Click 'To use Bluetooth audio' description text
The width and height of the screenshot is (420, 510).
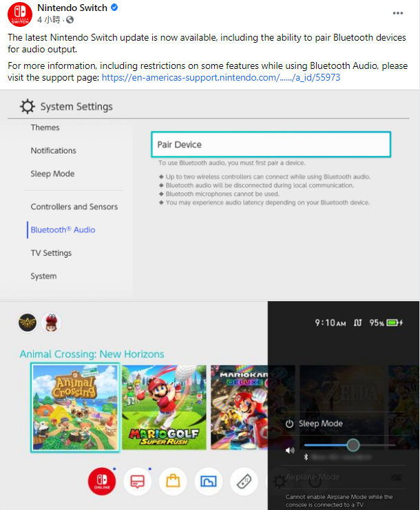click(232, 163)
